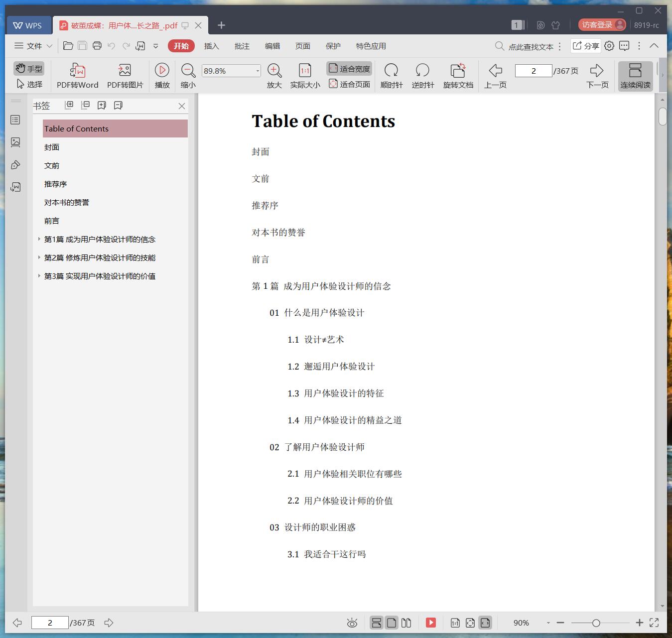Toggle eye-protection mode icon in status bar
Image resolution: width=672 pixels, height=638 pixels.
352,623
